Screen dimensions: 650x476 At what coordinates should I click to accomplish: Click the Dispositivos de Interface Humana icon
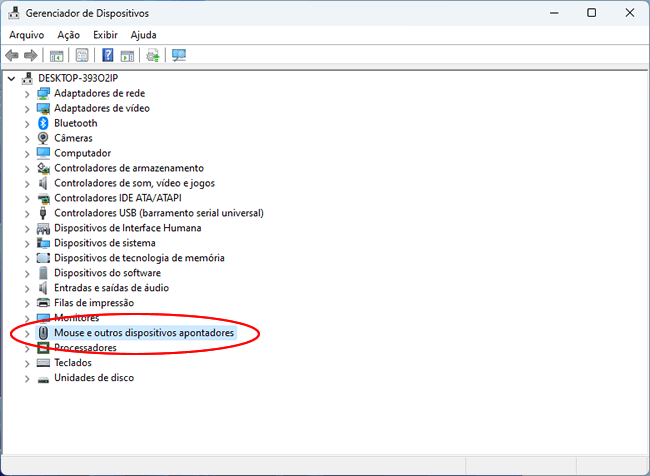coord(43,228)
